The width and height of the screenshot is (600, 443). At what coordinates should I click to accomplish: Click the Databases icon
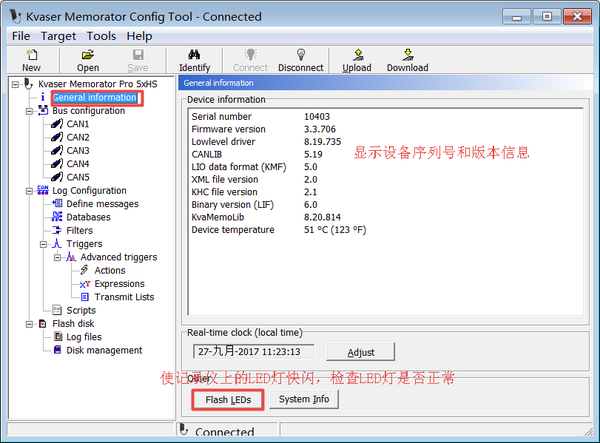point(57,217)
